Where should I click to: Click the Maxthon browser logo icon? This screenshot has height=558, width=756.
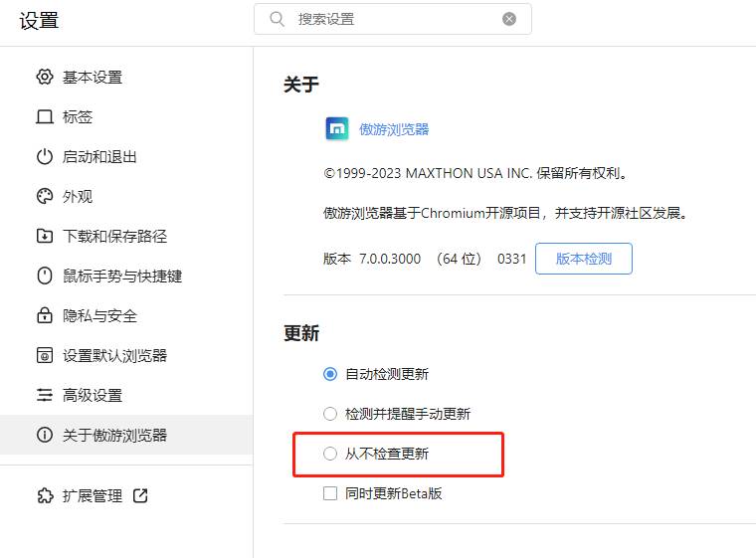(337, 128)
